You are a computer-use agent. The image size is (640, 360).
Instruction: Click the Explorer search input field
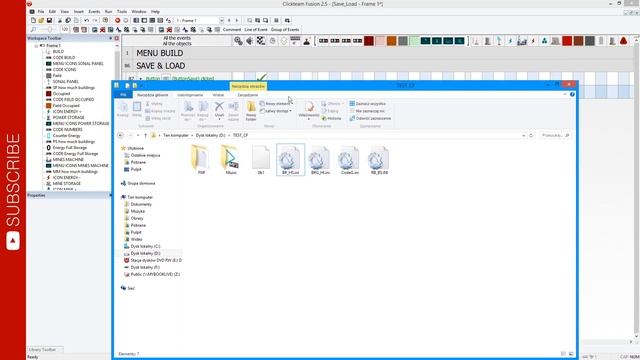554,135
